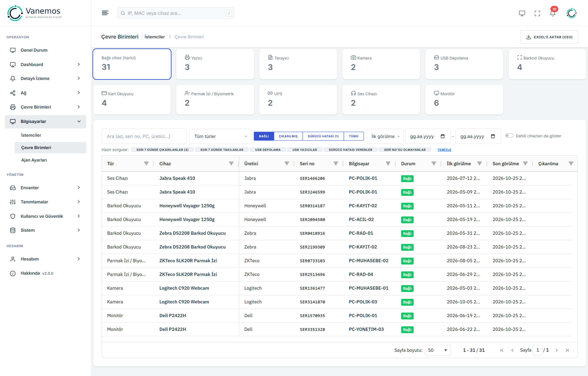The image size is (588, 376).
Task: Click TEMİZLE link to clear queries
Action: (444, 150)
